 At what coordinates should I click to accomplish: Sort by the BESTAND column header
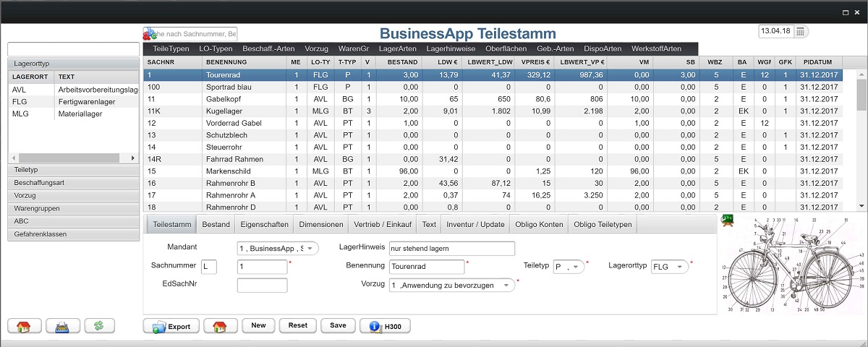click(398, 62)
